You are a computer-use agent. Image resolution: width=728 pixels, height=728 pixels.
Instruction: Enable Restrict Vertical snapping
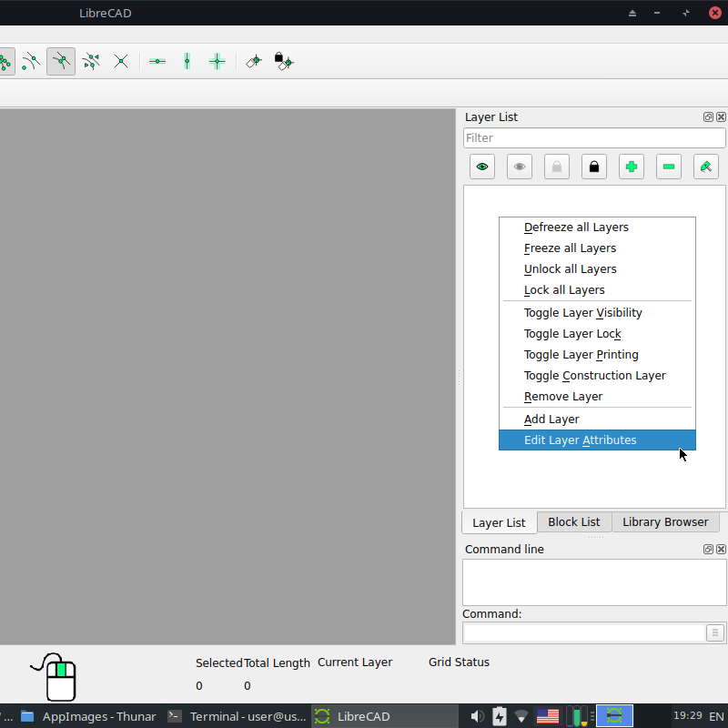tap(187, 61)
